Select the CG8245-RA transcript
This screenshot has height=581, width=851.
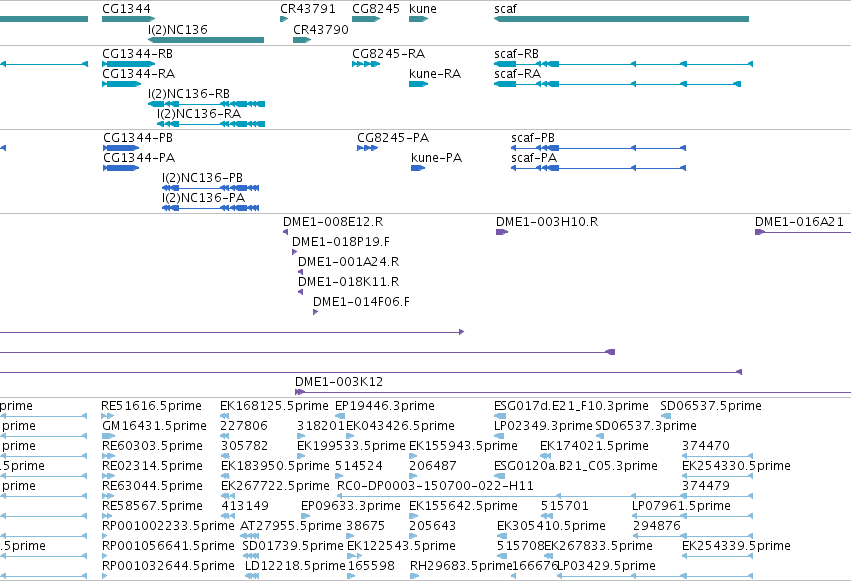366,64
